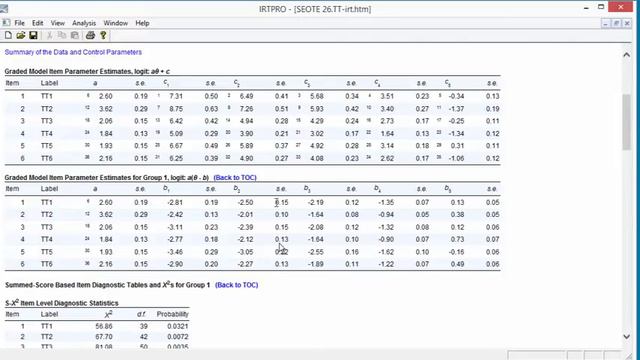
Task: Open the Edit menu
Action: pos(38,23)
